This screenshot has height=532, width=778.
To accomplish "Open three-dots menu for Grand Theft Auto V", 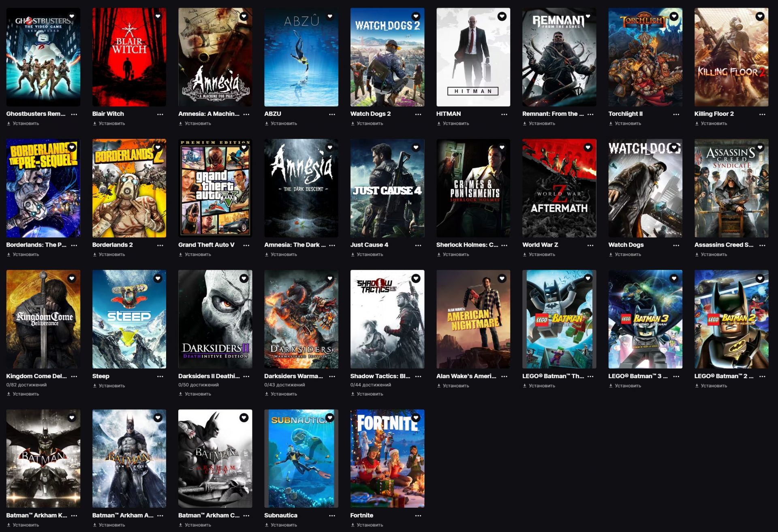I will (x=246, y=245).
